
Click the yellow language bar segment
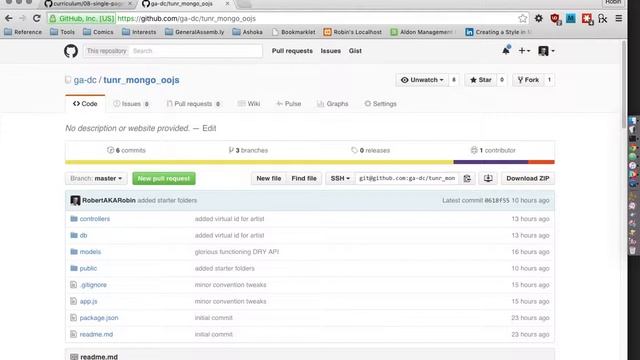tap(259, 162)
